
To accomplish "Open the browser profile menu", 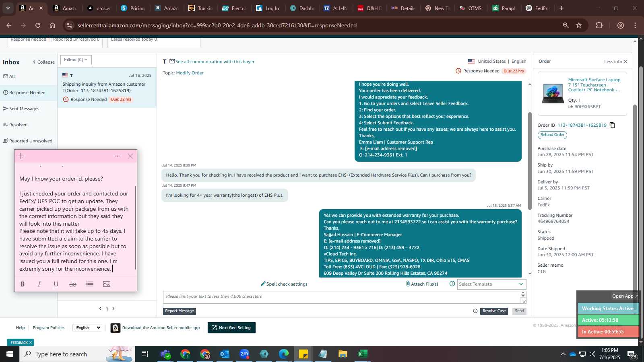I will point(621,25).
